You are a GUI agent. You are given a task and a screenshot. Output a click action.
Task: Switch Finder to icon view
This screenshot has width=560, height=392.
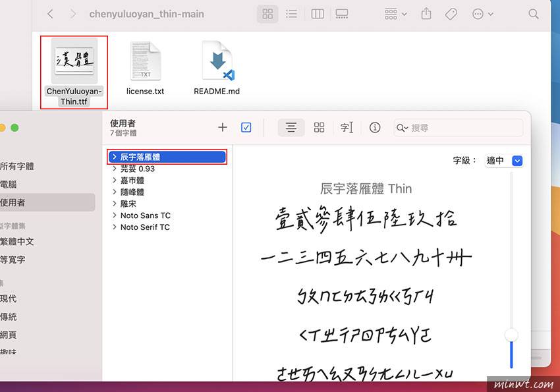267,14
